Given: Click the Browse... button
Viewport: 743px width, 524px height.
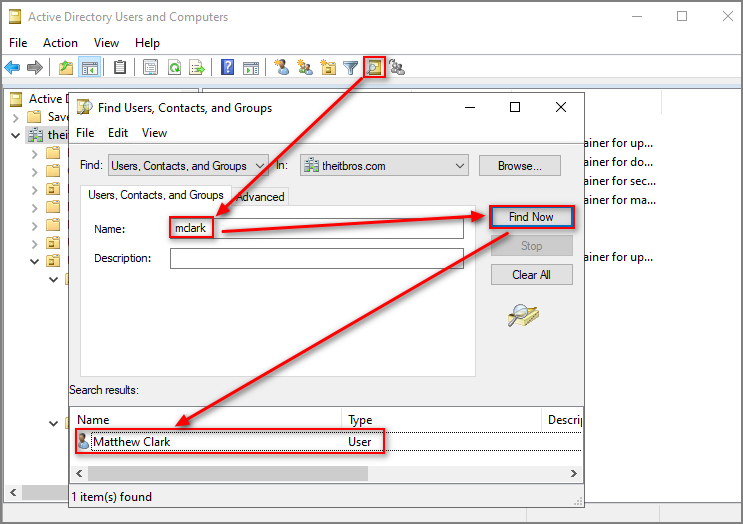Looking at the screenshot, I should tap(519, 166).
